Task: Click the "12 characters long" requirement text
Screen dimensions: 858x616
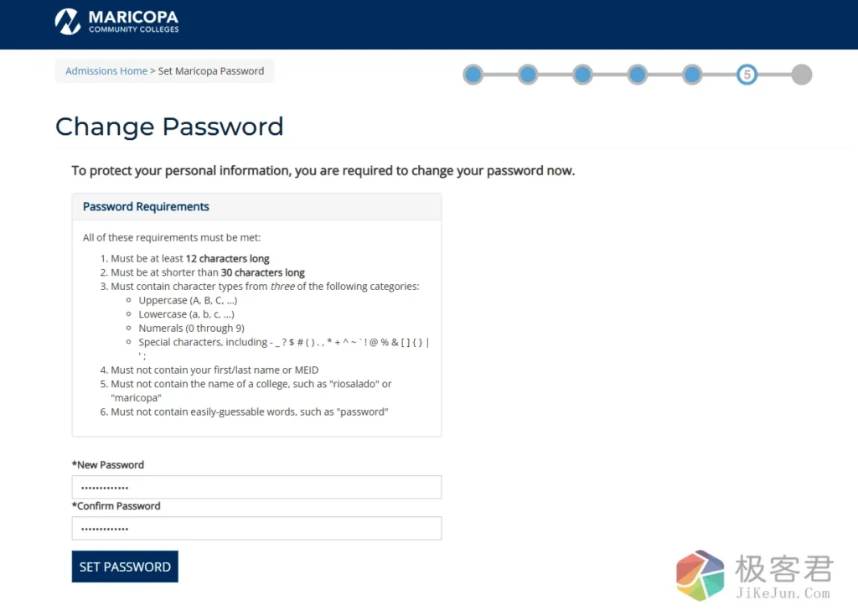Action: (228, 259)
